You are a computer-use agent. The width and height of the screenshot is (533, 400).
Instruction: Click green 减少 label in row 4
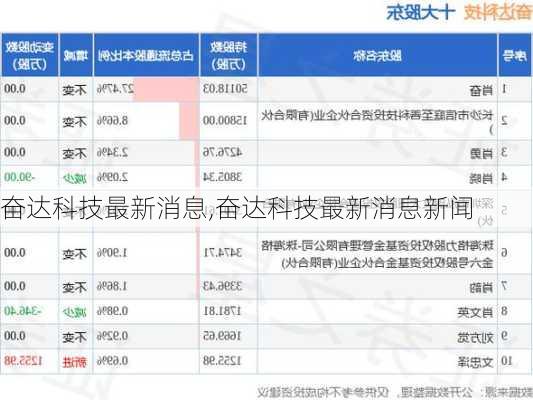(75, 178)
